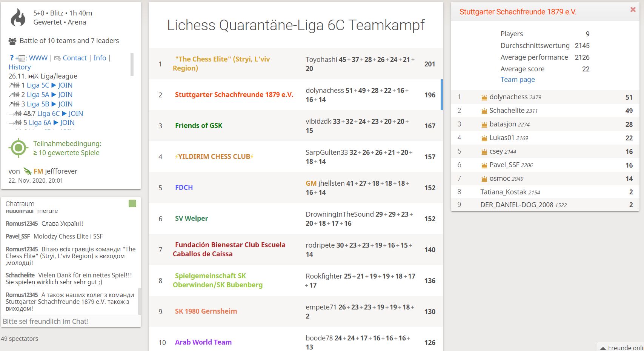Image resolution: width=644 pixels, height=351 pixels.
Task: Open boode78 player entry
Action: 319,338
